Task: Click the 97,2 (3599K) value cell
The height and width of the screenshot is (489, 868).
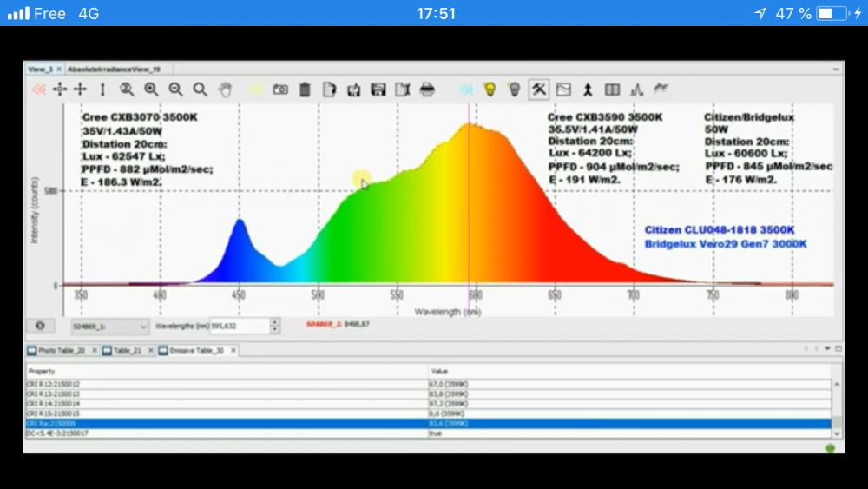Action: coord(630,404)
